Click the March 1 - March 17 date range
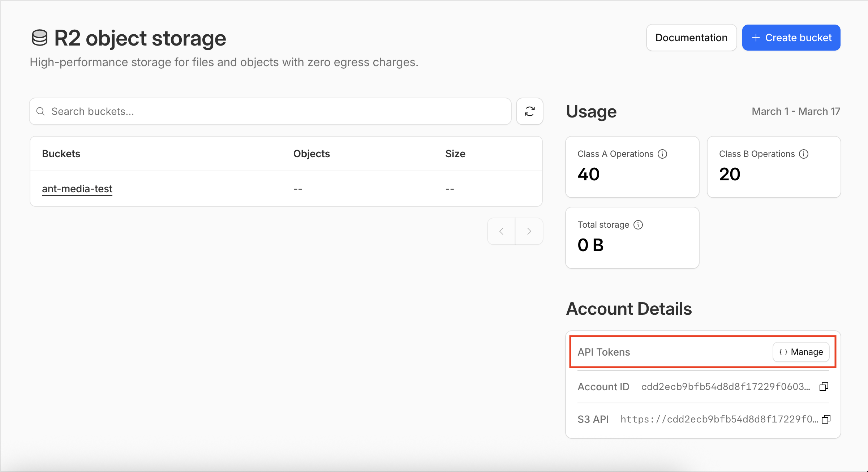Viewport: 868px width, 472px height. (796, 111)
